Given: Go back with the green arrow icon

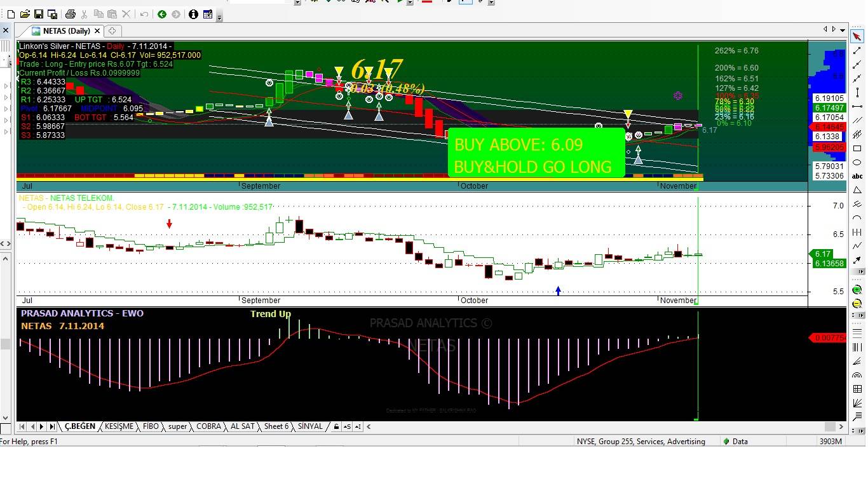Looking at the screenshot, I should [162, 14].
